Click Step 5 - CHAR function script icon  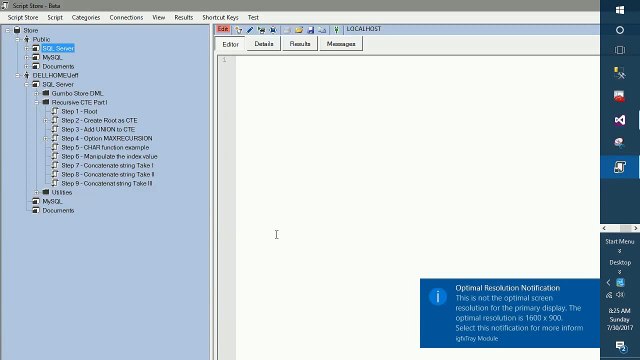[55, 147]
